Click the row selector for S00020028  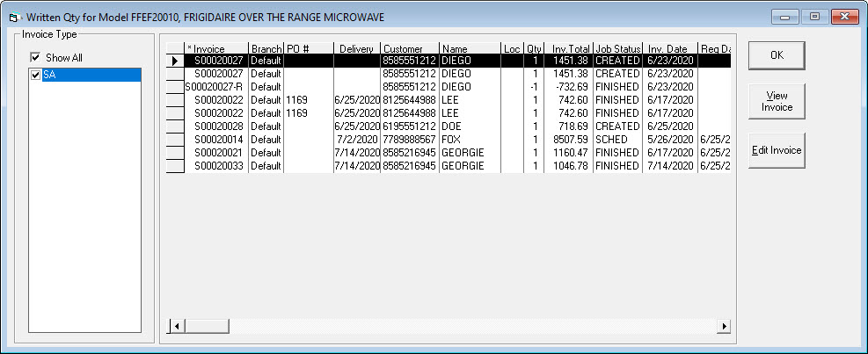coord(175,126)
